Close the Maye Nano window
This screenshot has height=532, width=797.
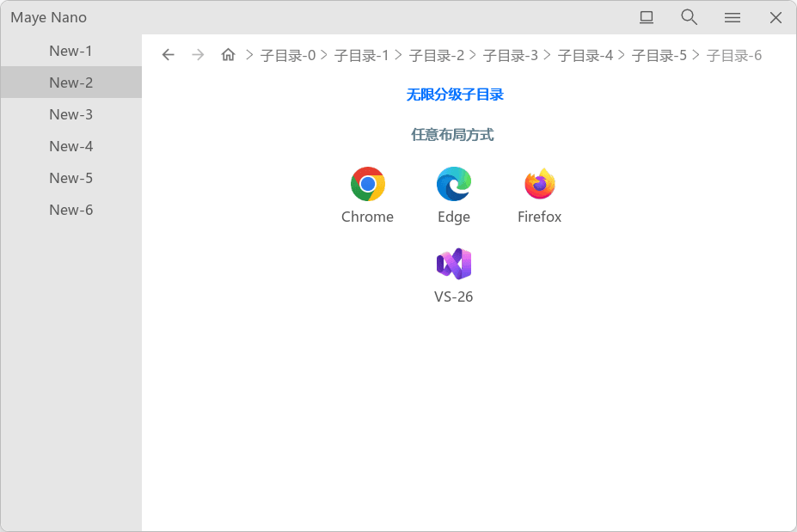coord(776,18)
